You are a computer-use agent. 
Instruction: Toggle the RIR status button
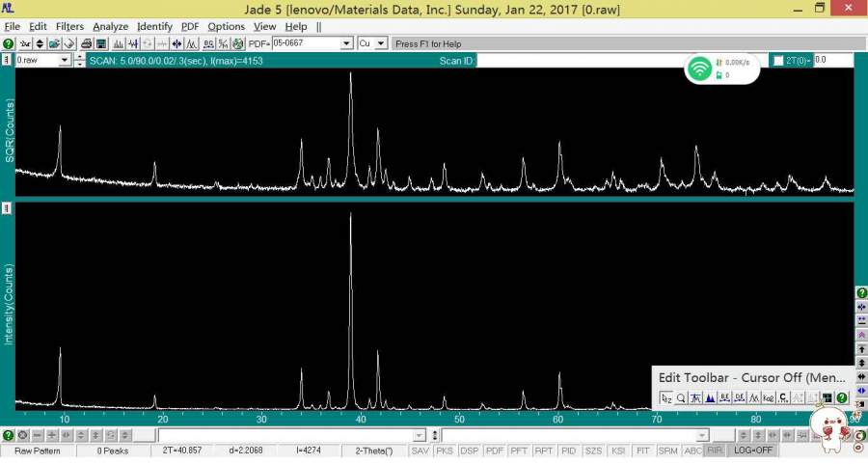tap(715, 450)
